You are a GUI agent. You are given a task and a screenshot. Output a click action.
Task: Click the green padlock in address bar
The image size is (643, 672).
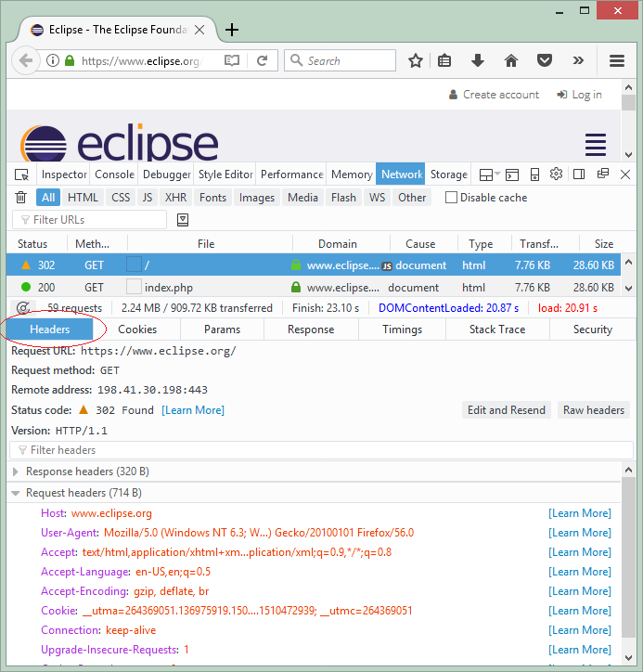coord(70,60)
